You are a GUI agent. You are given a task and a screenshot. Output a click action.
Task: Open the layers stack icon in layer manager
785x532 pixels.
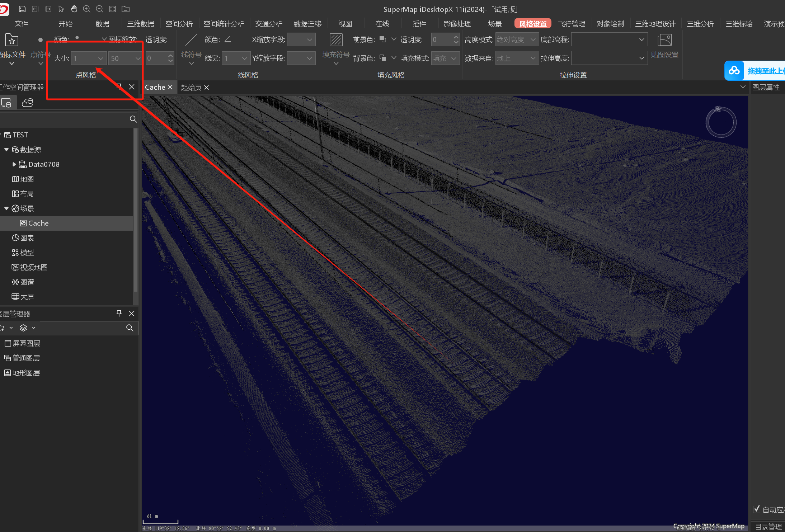coord(23,328)
